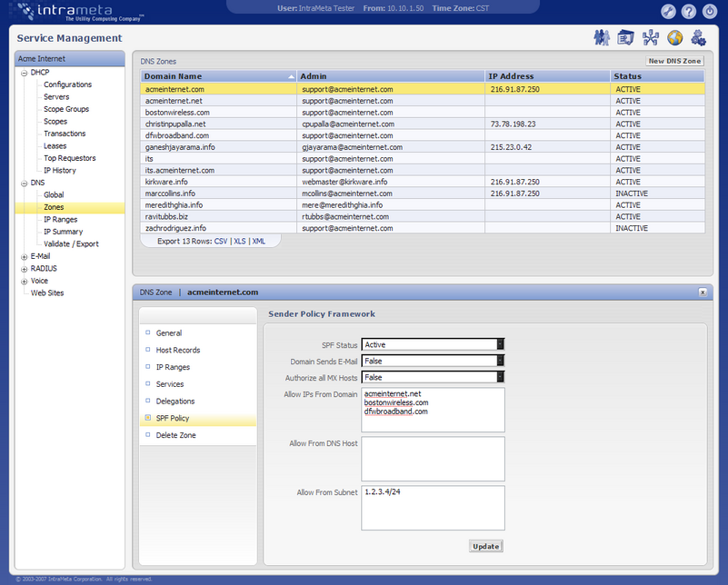
Task: Collapse the DNS tree node
Action: (x=25, y=183)
